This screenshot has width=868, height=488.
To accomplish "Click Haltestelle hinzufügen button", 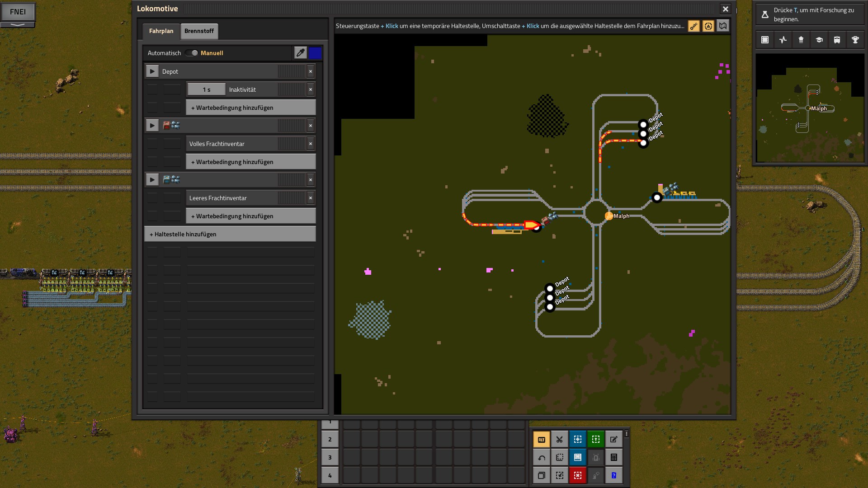I will pyautogui.click(x=230, y=234).
